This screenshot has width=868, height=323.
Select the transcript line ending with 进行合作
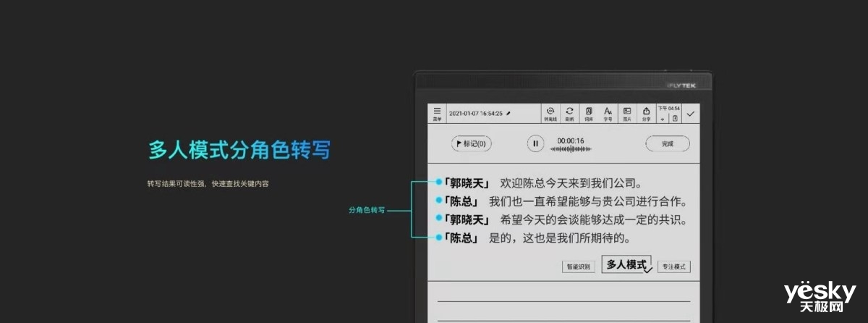pos(587,201)
